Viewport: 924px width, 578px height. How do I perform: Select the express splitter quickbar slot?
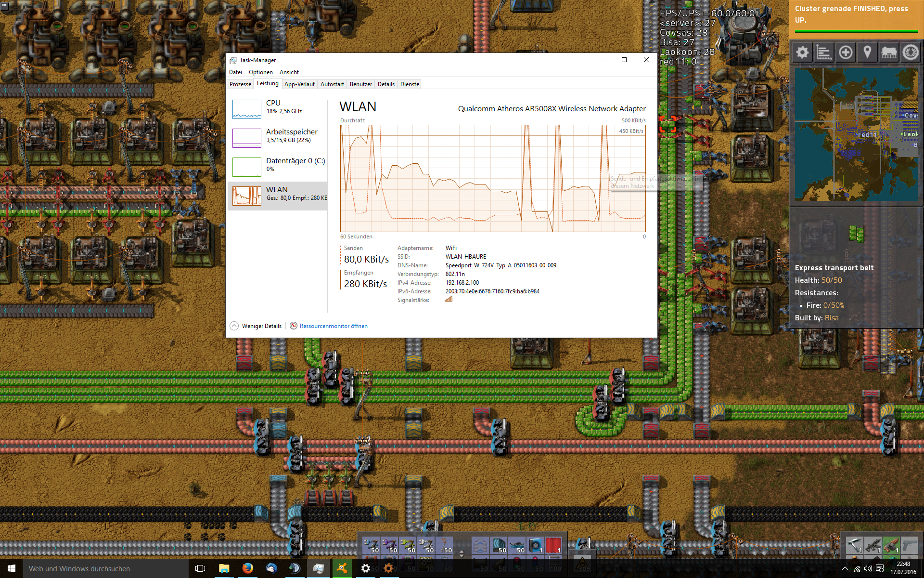(x=516, y=546)
